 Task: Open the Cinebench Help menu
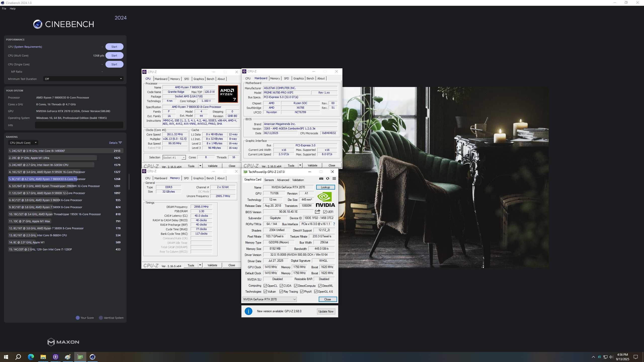pos(13,9)
